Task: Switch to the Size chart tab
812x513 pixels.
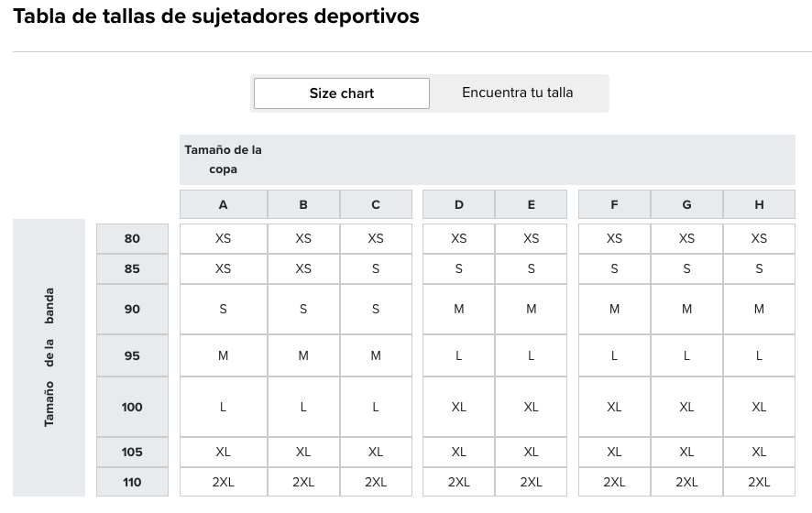Action: 341,93
